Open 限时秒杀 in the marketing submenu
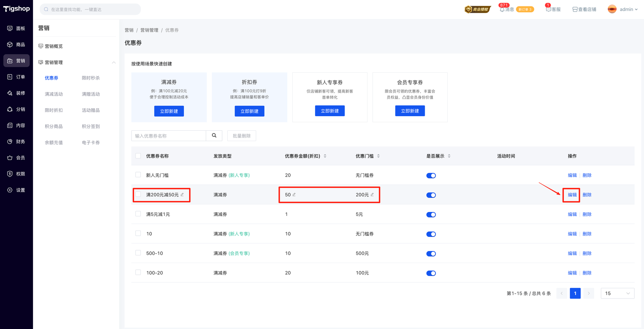This screenshot has height=329, width=644. coord(91,78)
